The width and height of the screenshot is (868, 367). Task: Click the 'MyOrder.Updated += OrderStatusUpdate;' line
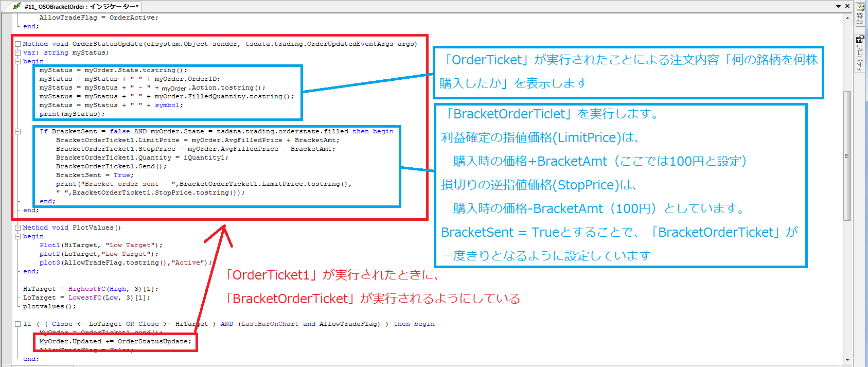(x=115, y=341)
